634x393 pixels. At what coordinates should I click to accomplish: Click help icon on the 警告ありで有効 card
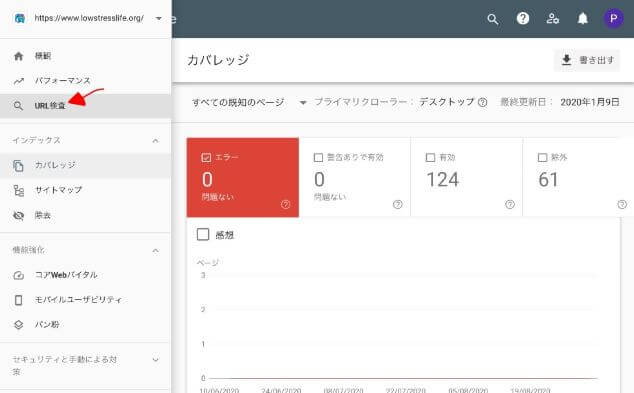coord(397,204)
